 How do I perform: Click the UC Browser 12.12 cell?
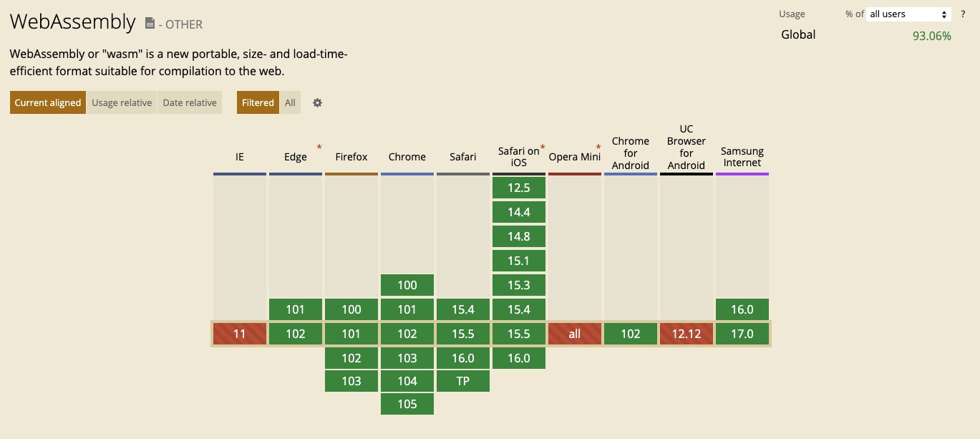coord(687,334)
